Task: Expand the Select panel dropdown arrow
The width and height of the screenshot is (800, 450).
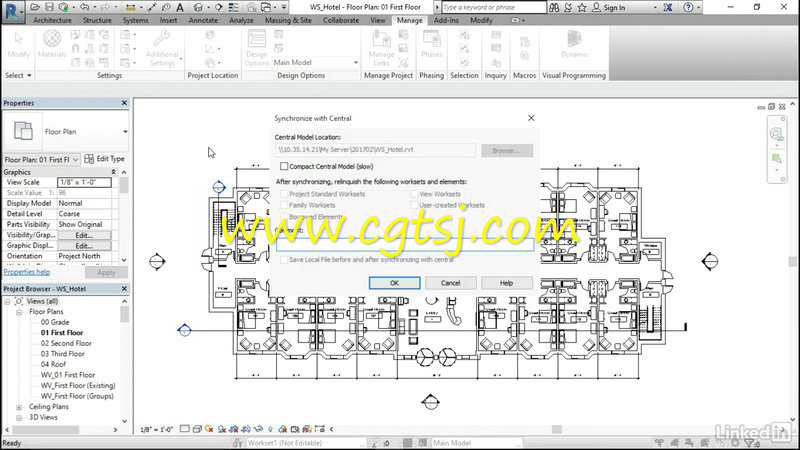Action: click(29, 76)
